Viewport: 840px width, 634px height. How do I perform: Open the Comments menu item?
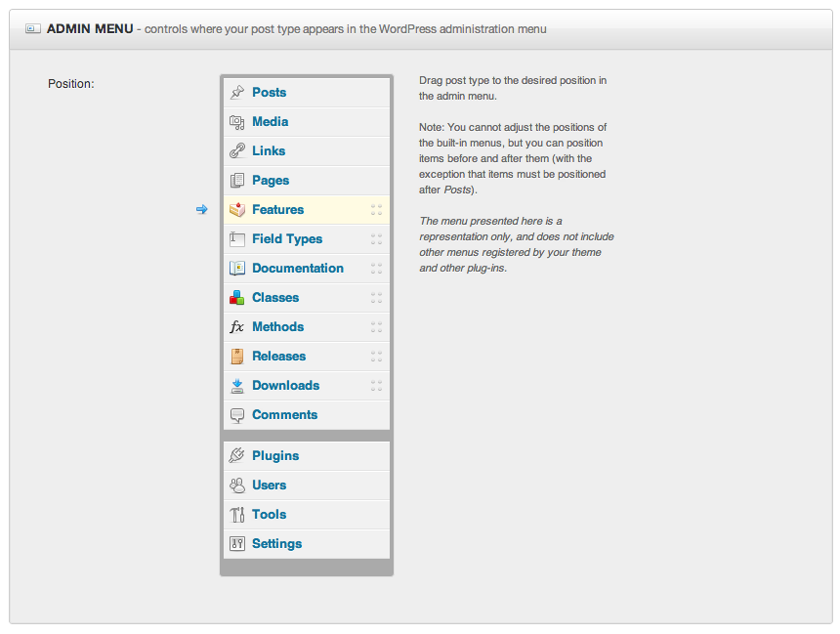click(x=307, y=415)
